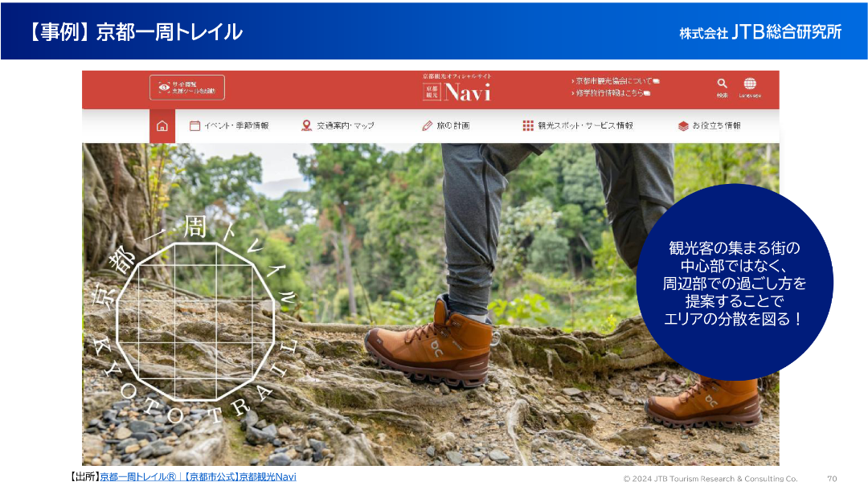Open the 京都市観光協会について link
This screenshot has width=868, height=486.
pos(616,81)
